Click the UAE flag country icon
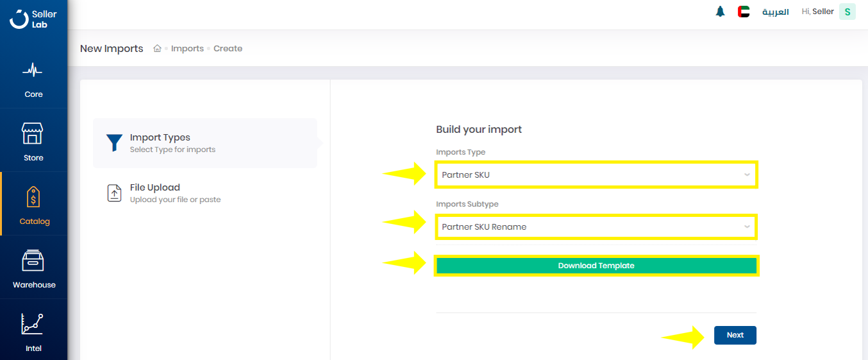 (744, 12)
